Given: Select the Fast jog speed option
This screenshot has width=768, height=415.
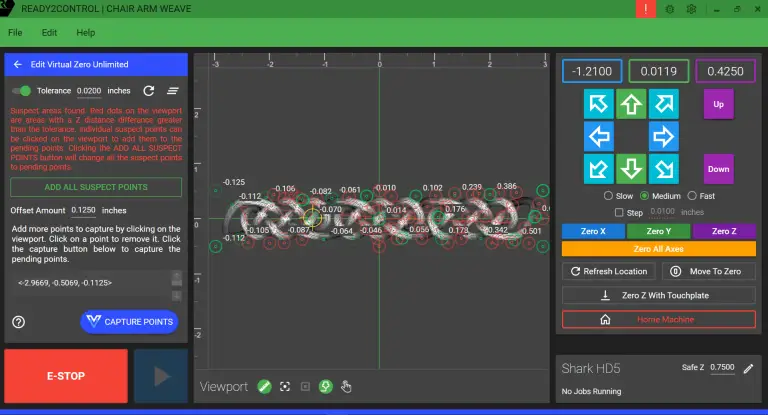Looking at the screenshot, I should (691, 196).
